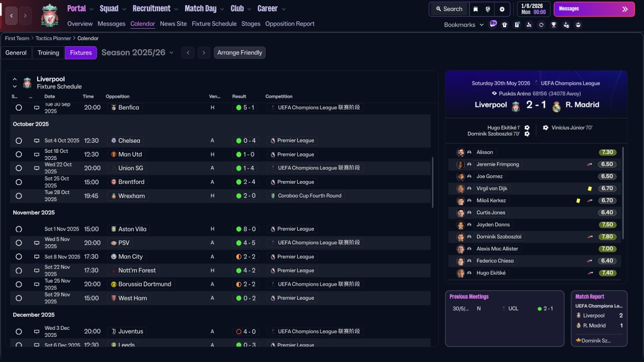Open the News Site submenu item

click(173, 24)
